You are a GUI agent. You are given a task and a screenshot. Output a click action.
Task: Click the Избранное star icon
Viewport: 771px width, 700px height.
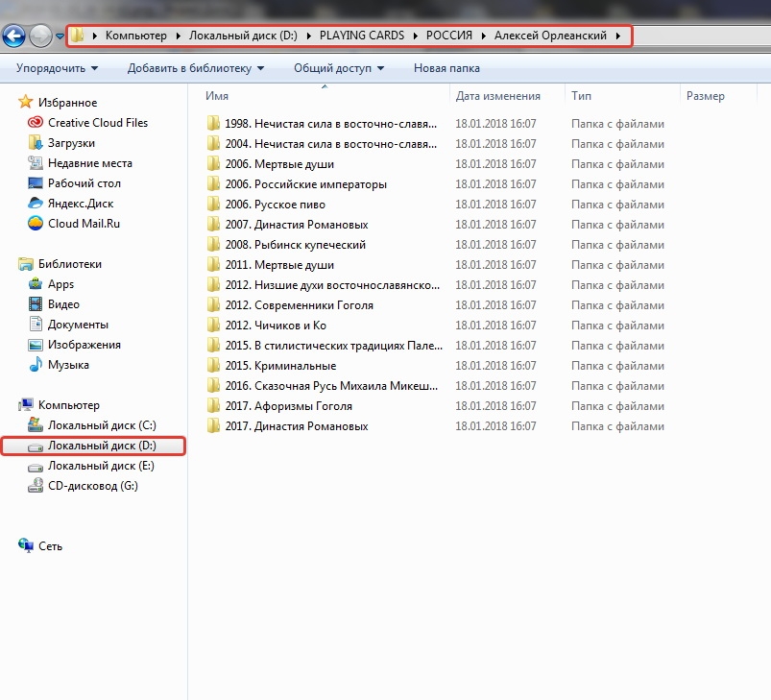pyautogui.click(x=25, y=102)
